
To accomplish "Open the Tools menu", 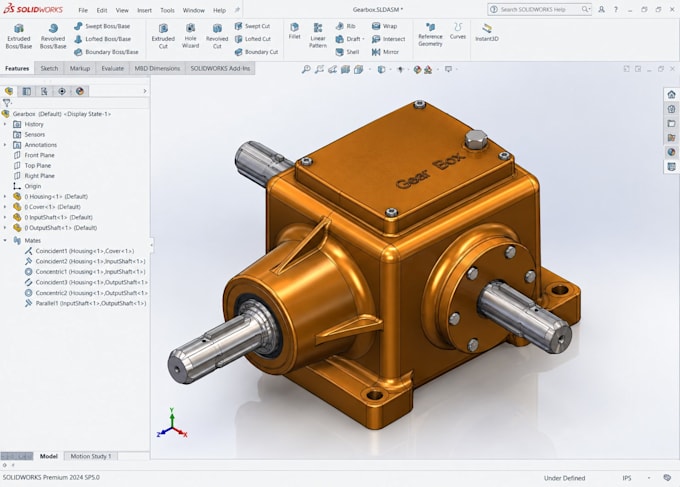I will coord(167,10).
